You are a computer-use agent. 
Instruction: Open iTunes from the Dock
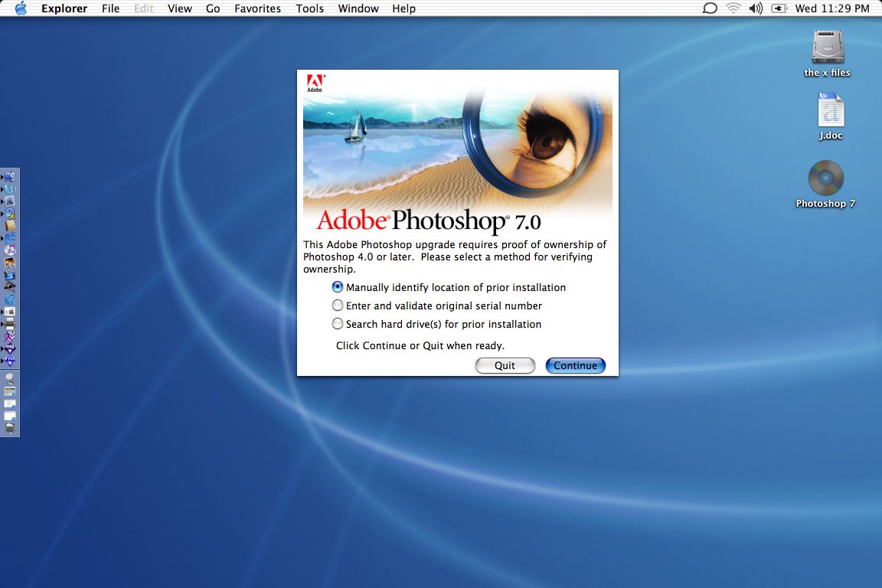click(x=10, y=250)
